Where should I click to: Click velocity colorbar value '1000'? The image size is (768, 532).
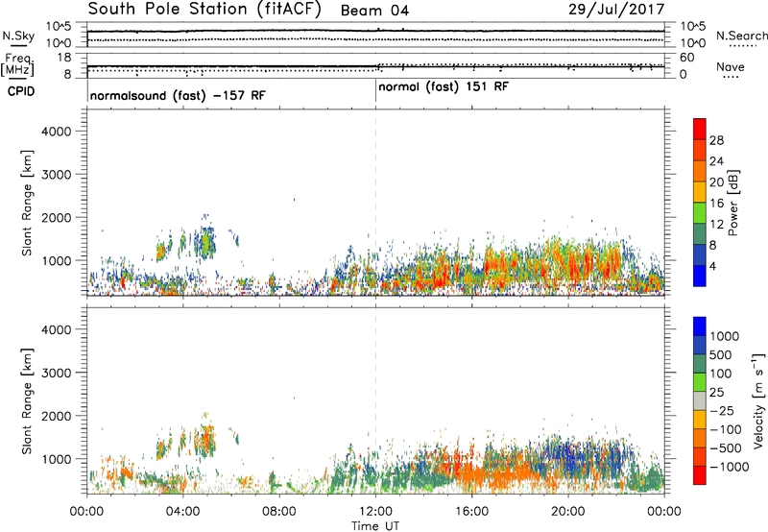click(725, 336)
